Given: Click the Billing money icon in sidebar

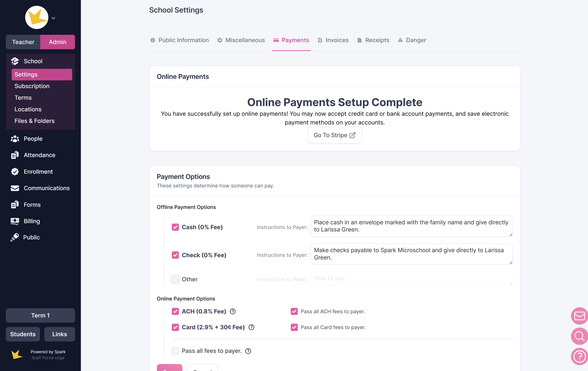Looking at the screenshot, I should point(15,221).
